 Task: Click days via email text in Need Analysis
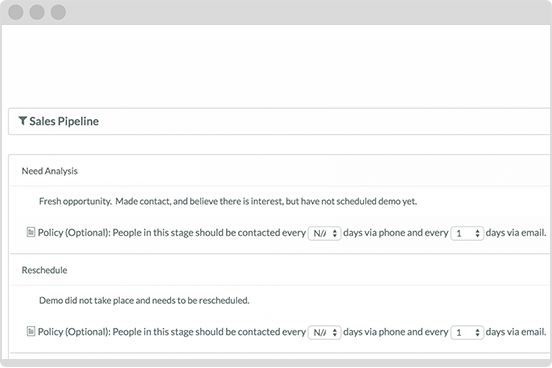pos(516,233)
